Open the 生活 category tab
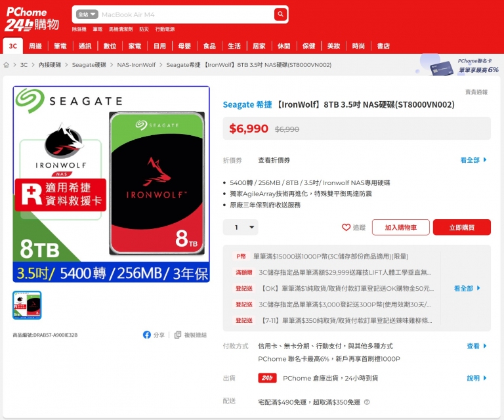Image resolution: width=504 pixels, height=420 pixels. coord(234,46)
